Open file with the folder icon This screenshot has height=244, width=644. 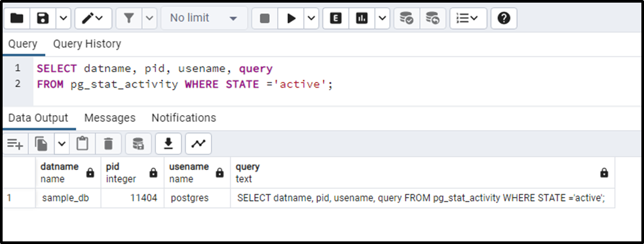[17, 18]
